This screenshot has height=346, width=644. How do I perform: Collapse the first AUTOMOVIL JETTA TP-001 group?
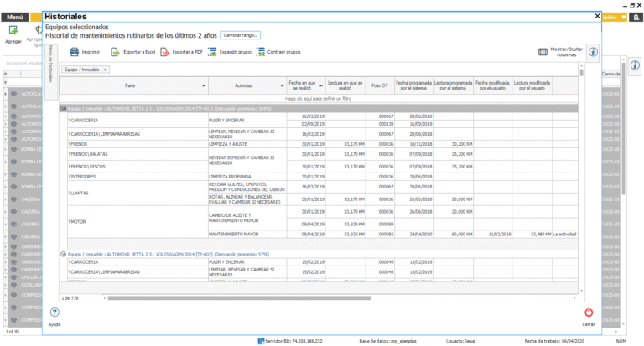[64, 109]
